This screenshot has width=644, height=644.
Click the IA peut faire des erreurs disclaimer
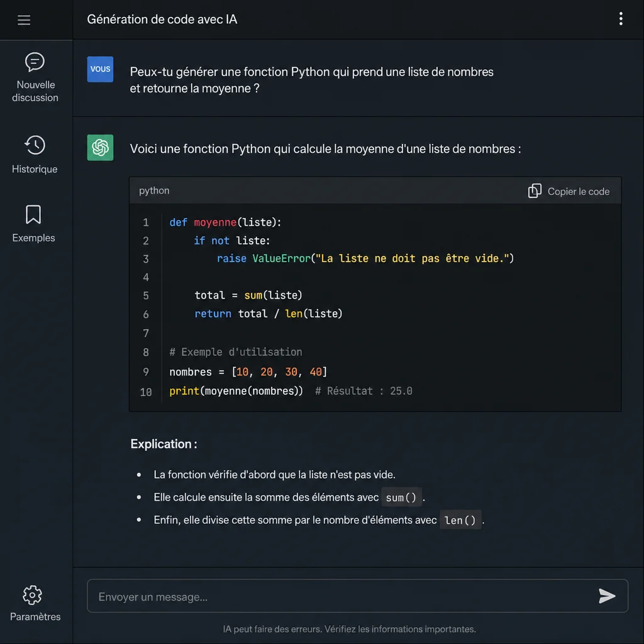[349, 629]
